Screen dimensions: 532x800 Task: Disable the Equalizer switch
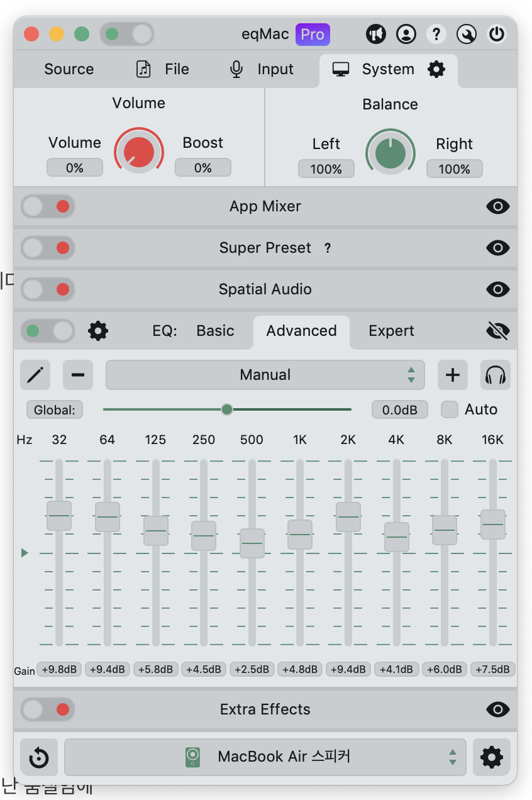click(48, 331)
